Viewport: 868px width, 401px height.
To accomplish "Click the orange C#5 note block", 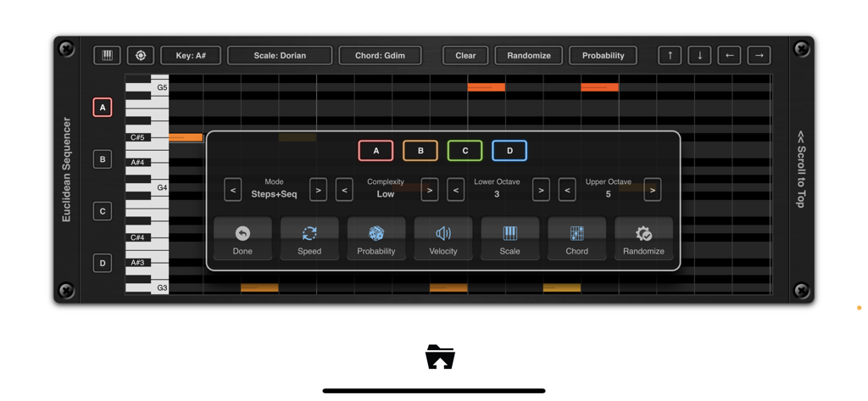I will [186, 137].
